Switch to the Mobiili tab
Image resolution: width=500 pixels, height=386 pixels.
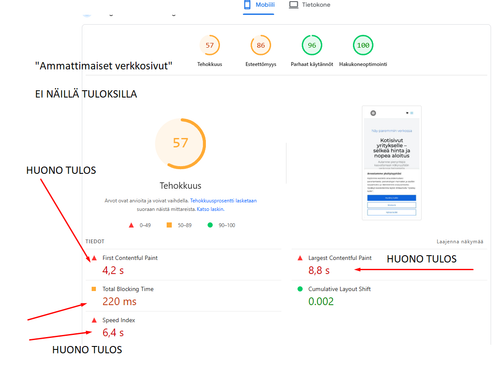pos(259,5)
